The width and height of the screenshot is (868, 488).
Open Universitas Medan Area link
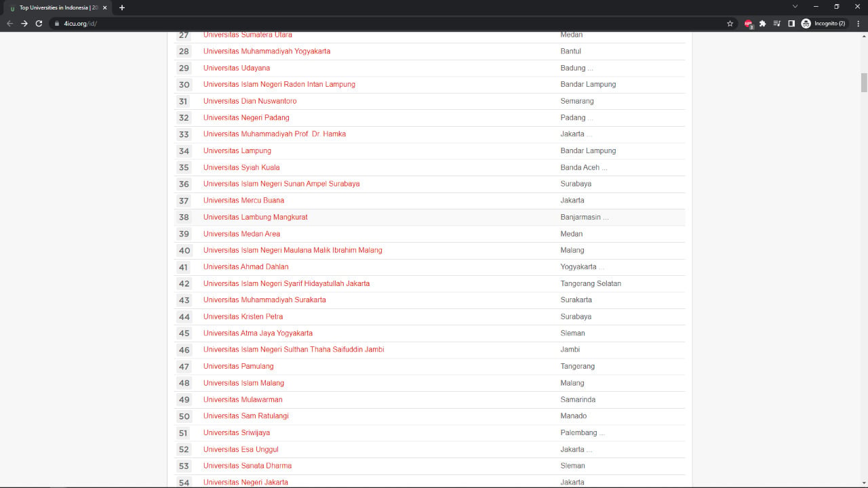point(241,234)
